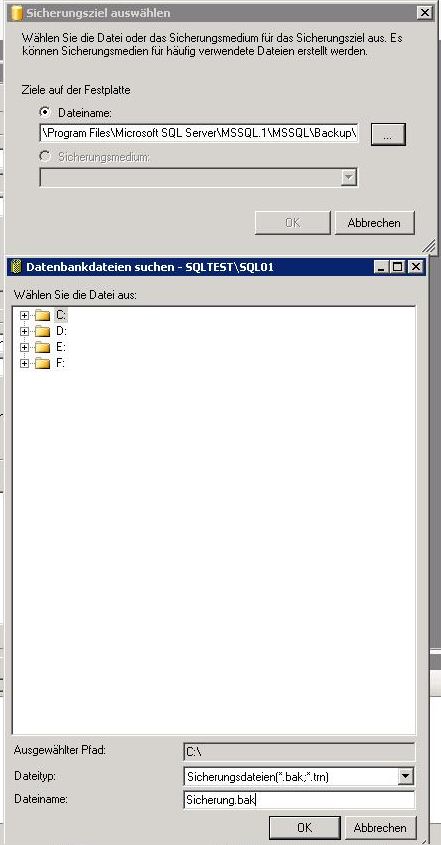Maximize the Datenbankdateien suchen window
The width and height of the screenshot is (441, 845).
[x=398, y=267]
